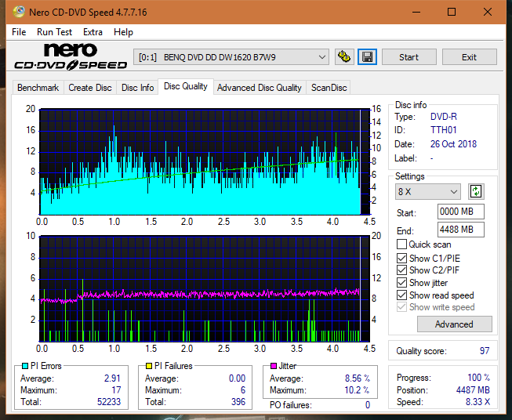The width and height of the screenshot is (512, 420).
Task: Click the PI Errors maximum 17
Action: pyautogui.click(x=116, y=390)
